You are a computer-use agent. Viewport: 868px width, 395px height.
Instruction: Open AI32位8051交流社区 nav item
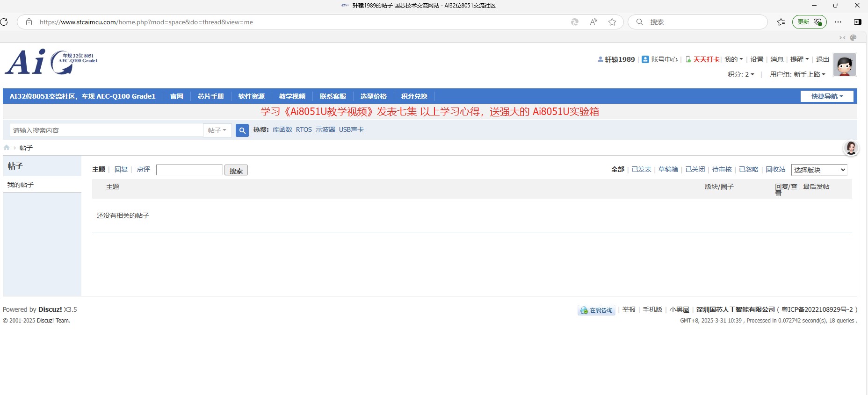(82, 96)
